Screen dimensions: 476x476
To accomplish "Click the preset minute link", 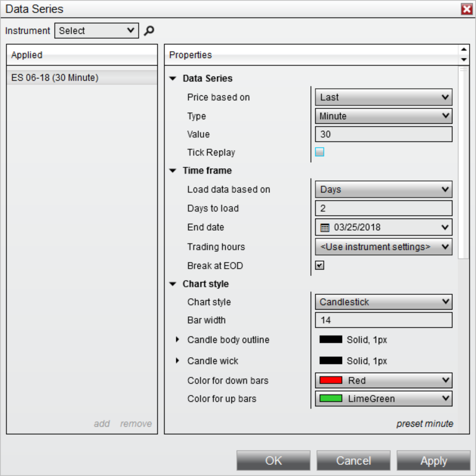I will [x=425, y=424].
